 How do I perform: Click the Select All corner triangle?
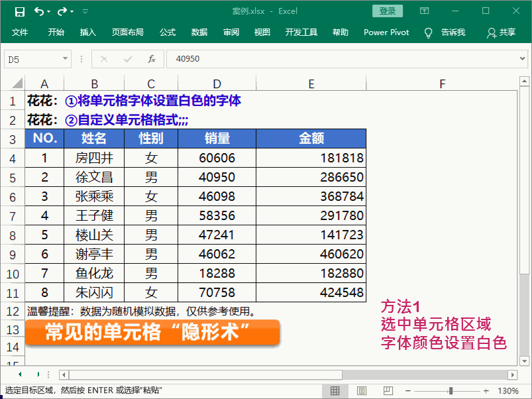click(x=17, y=84)
